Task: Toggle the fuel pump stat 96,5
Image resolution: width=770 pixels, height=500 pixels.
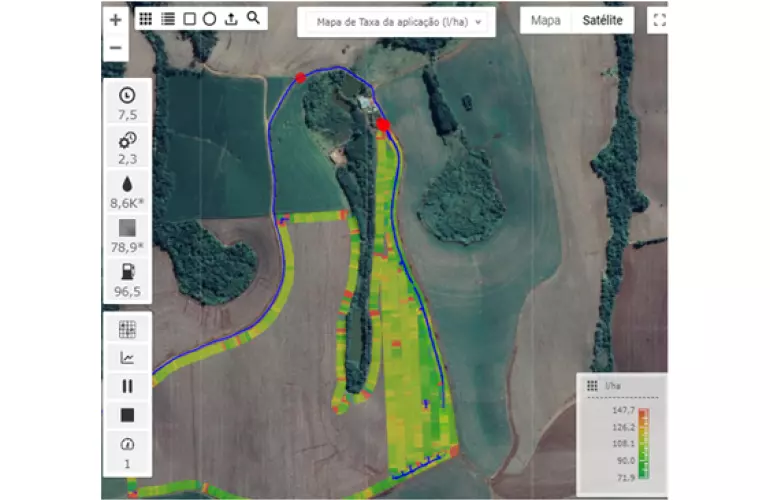Action: (x=127, y=279)
